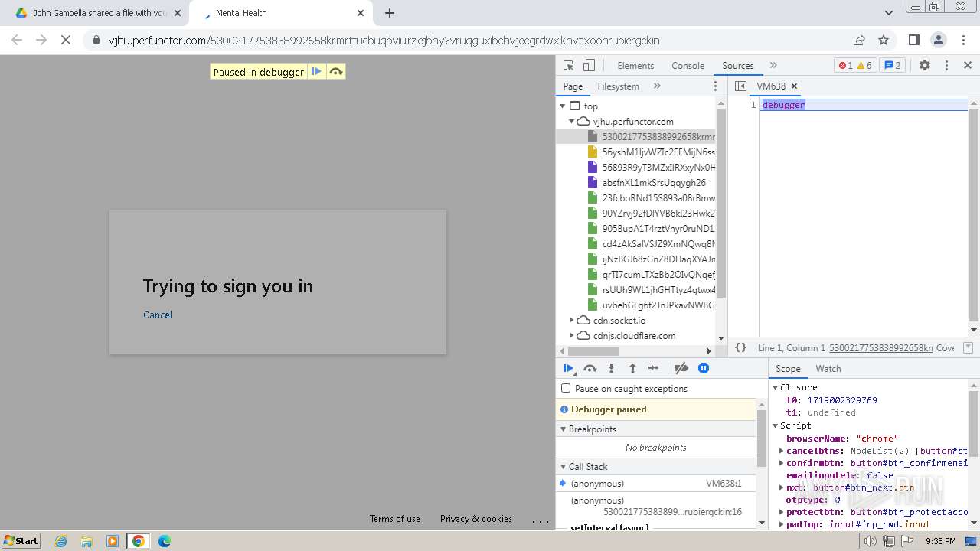The height and width of the screenshot is (551, 980).
Task: Open Privacy & cookies link
Action: coord(475,519)
